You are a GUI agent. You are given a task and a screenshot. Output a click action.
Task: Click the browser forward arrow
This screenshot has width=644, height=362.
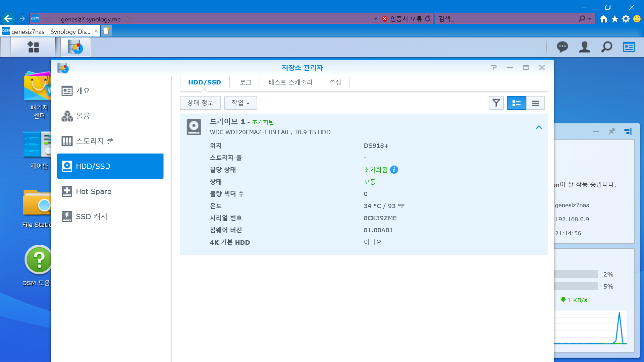[x=22, y=19]
